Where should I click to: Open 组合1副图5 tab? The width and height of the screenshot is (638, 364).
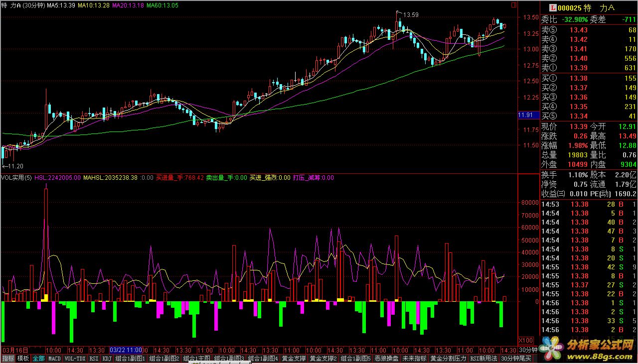point(356,358)
